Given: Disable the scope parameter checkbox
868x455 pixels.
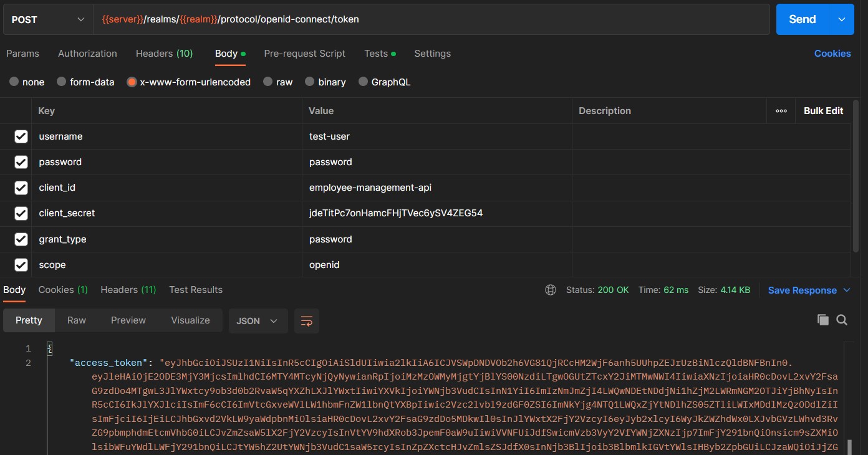Looking at the screenshot, I should click(x=21, y=264).
